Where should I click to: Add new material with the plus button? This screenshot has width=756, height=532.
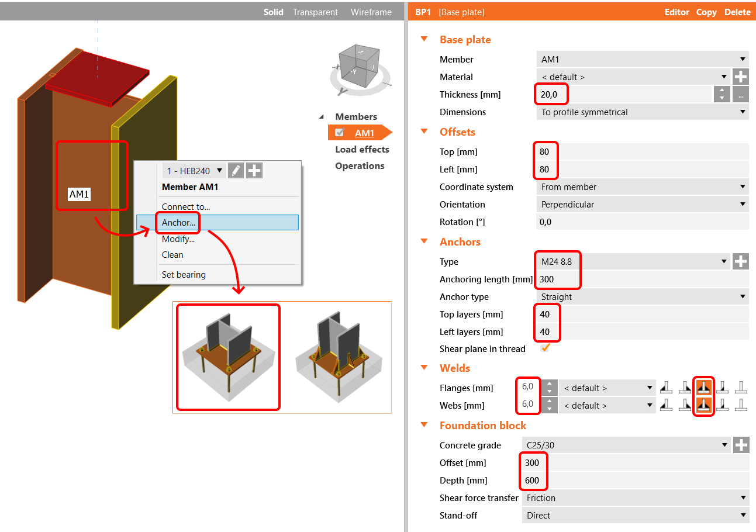point(741,77)
